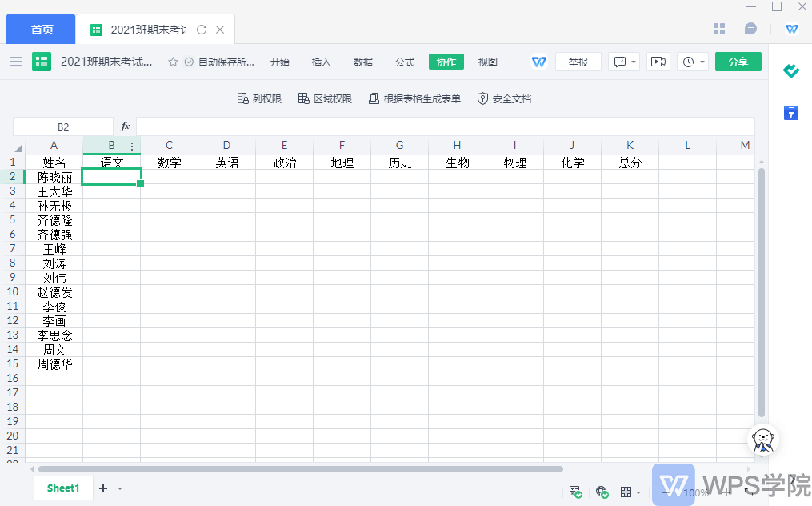
Task: Click the horizontal scrollbar thumb
Action: coord(300,469)
